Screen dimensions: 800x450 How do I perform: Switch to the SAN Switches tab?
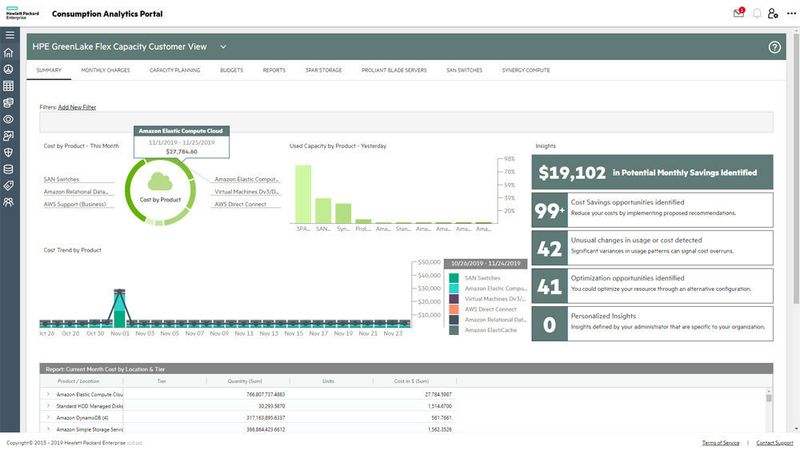[x=464, y=70]
